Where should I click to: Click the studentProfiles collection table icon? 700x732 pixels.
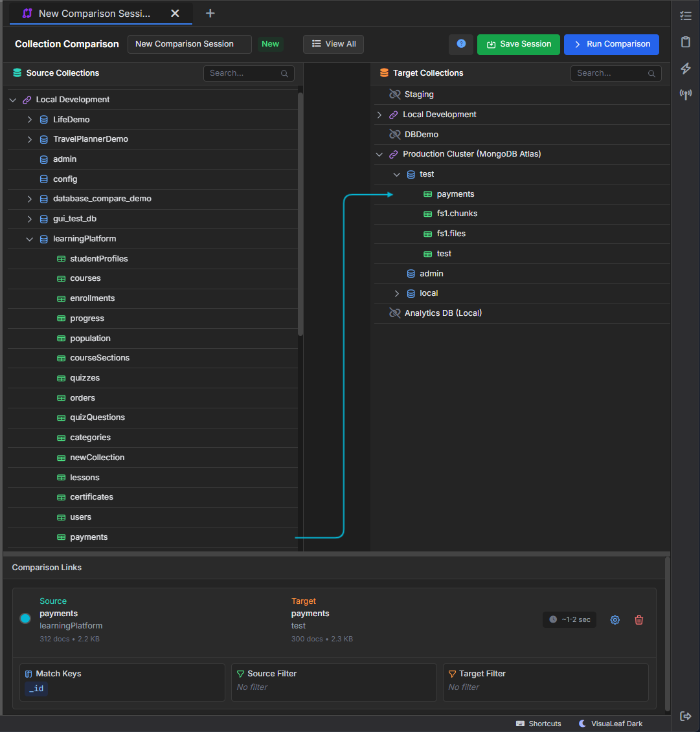(x=61, y=259)
